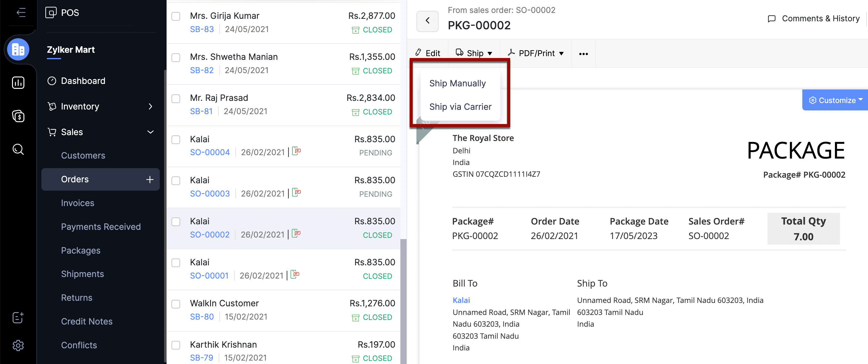Choose Ship Manually from the Ship menu
Viewport: 868px width, 364px height.
click(x=457, y=83)
